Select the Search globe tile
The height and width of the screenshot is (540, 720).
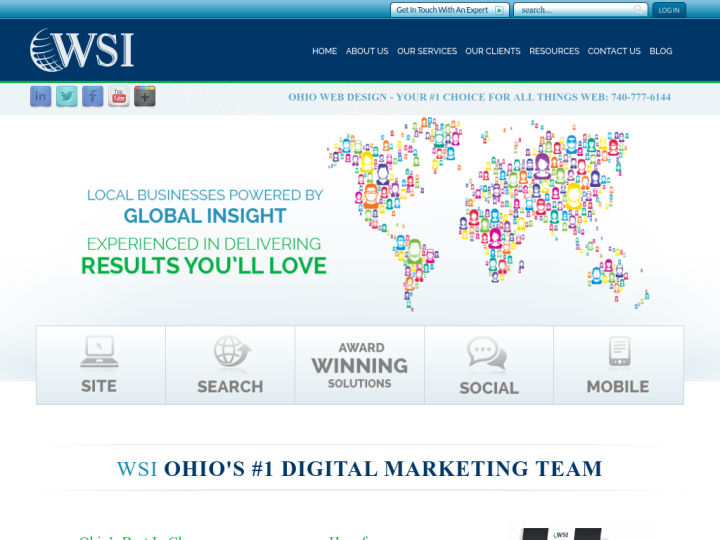pyautogui.click(x=230, y=365)
